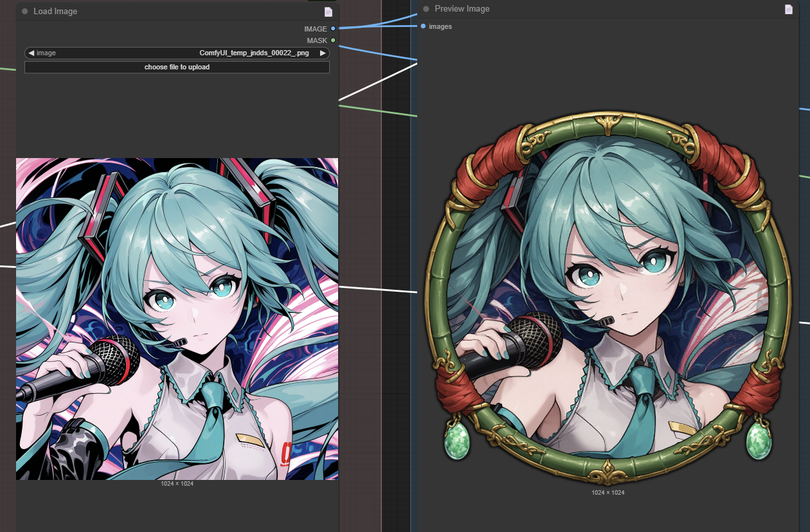Click the document icon on Load Image node

[x=328, y=12]
